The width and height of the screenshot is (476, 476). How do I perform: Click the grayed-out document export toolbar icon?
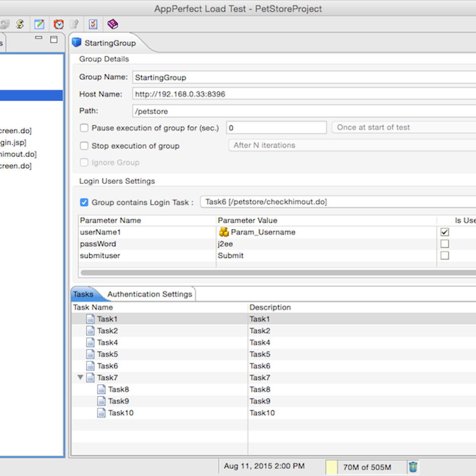point(74,24)
